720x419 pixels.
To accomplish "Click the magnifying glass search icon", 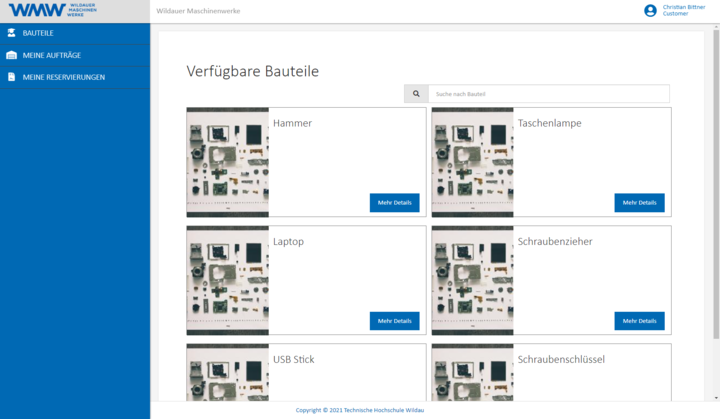I will point(416,94).
